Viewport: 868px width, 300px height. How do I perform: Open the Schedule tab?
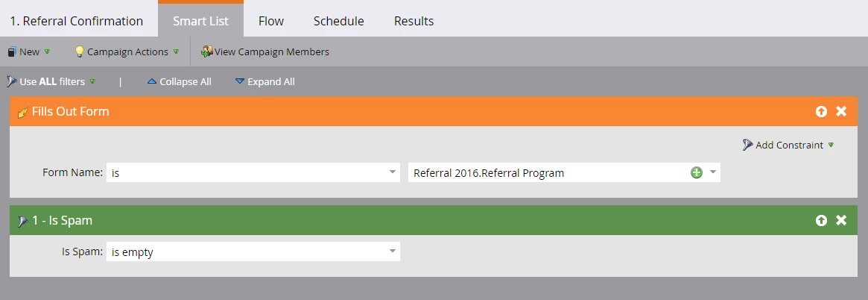tap(339, 21)
